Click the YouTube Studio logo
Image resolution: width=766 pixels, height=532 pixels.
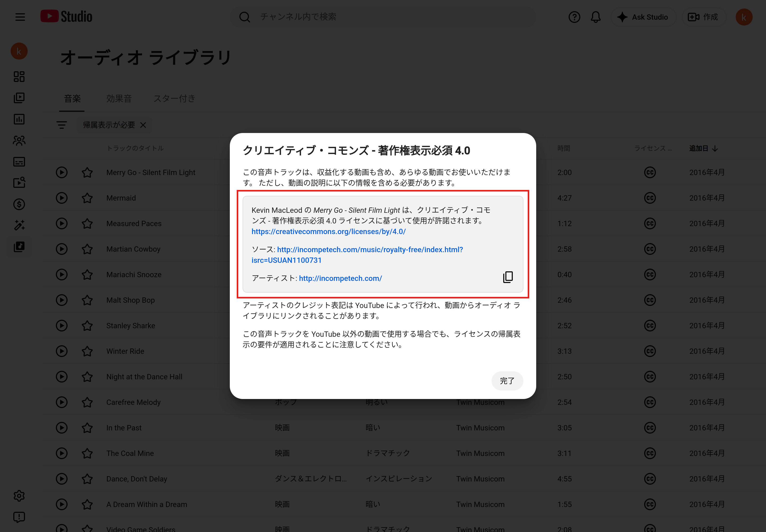click(x=66, y=16)
